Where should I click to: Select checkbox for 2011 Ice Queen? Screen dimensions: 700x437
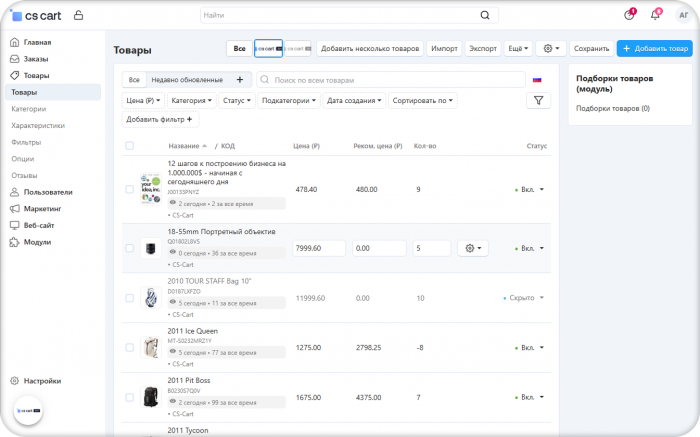click(129, 347)
